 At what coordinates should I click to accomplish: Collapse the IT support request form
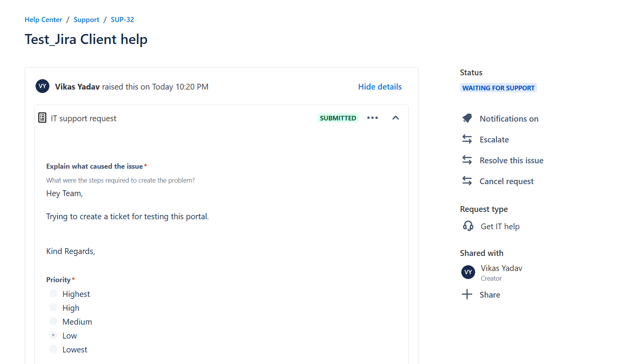[395, 118]
